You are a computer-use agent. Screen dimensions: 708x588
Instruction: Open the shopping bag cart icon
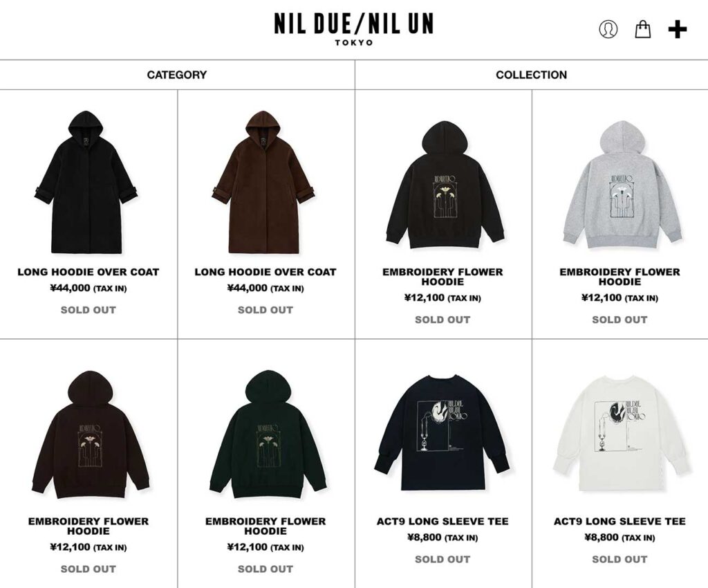[642, 29]
